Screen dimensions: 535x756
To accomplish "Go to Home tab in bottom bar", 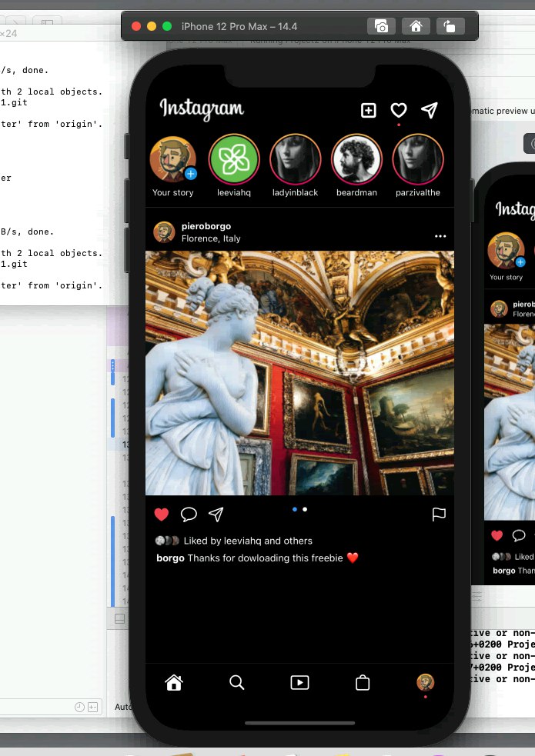I will [x=174, y=683].
